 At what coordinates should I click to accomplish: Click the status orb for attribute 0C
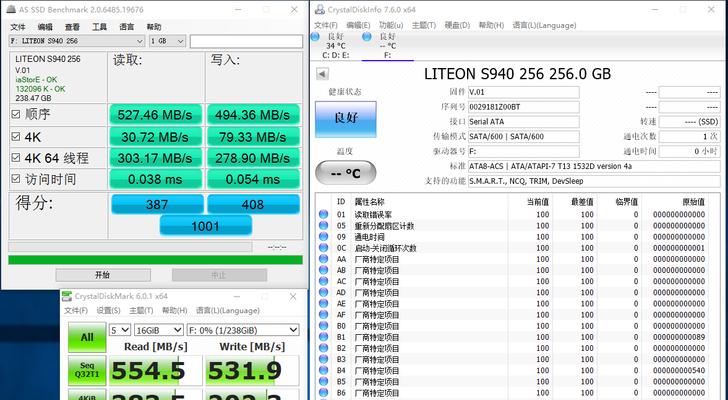pos(324,248)
